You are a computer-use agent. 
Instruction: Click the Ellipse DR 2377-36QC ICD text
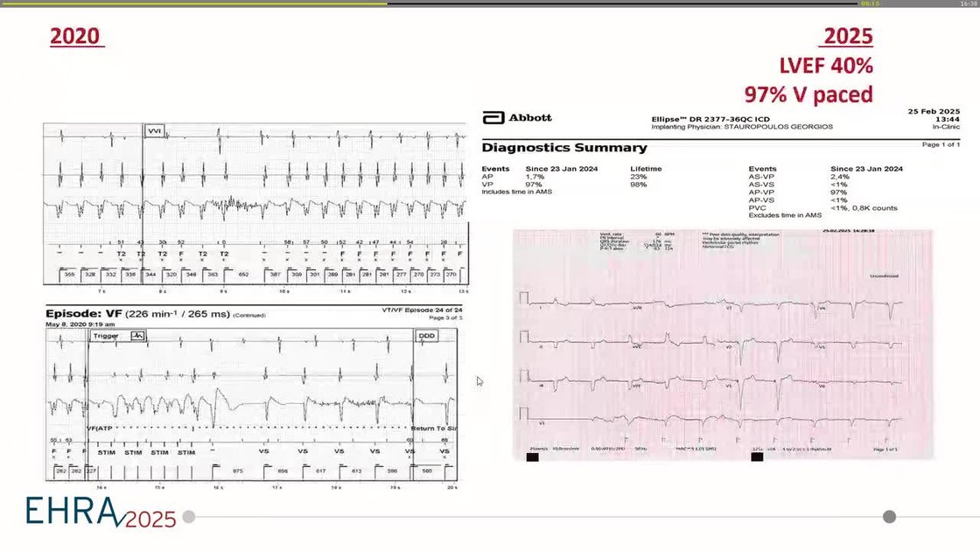(710, 119)
